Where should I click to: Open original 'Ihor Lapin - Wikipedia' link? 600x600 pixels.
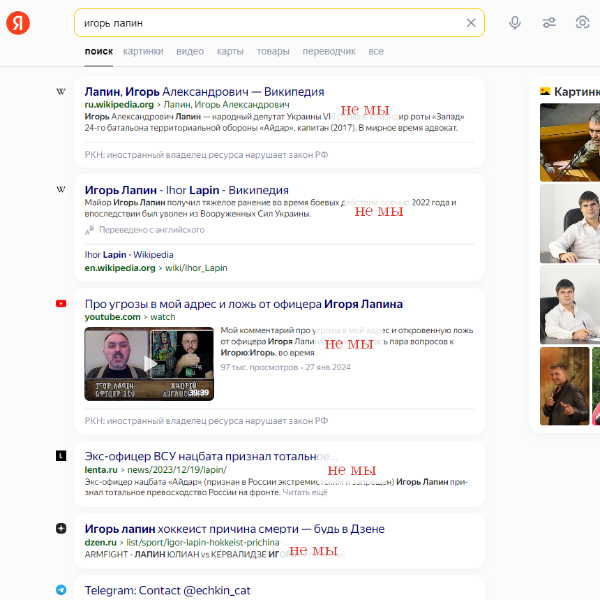click(129, 255)
